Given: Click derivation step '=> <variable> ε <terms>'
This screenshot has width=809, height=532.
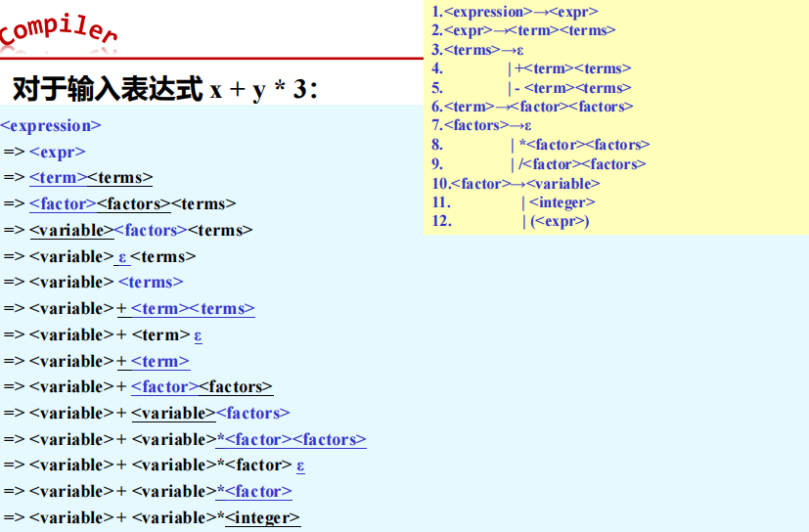Looking at the screenshot, I should [x=100, y=256].
